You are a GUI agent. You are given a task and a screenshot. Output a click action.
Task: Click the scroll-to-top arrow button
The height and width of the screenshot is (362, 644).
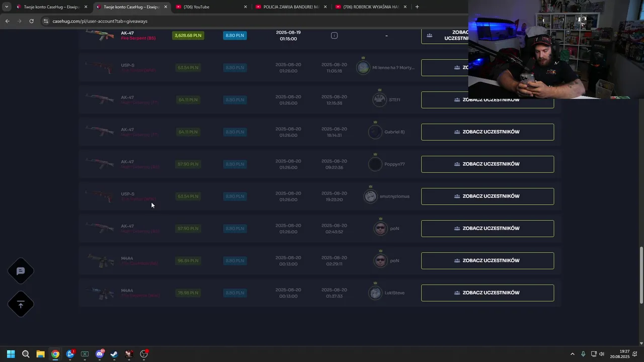pos(21,305)
